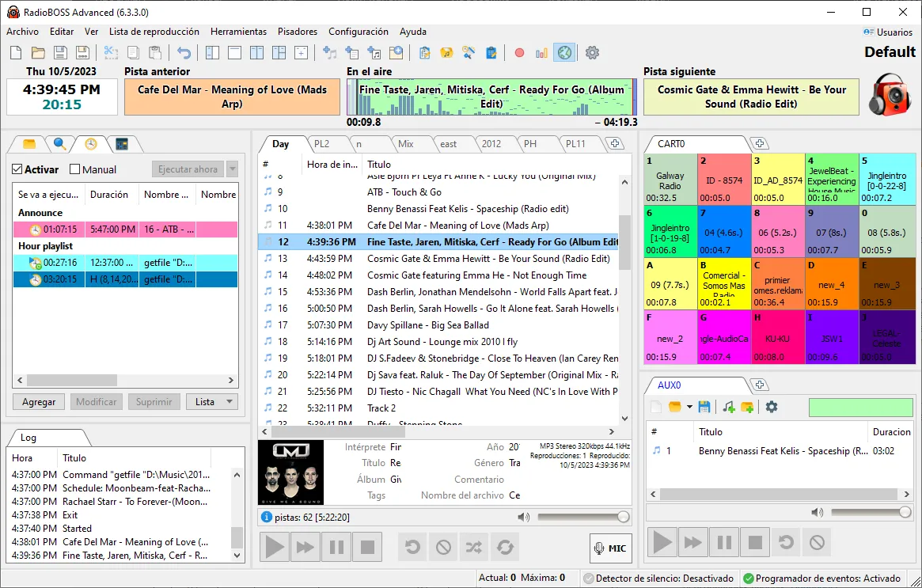
Task: Open the last left-panel tab icon
Action: [122, 143]
